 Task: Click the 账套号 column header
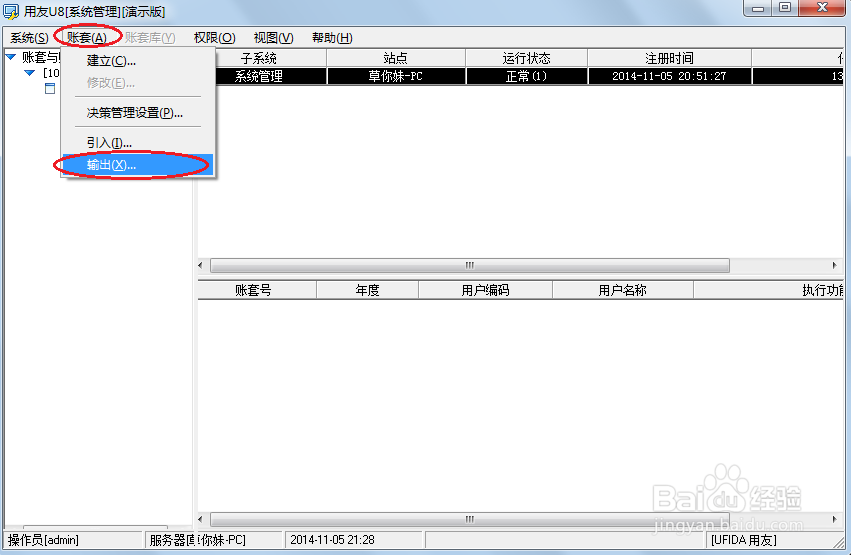click(257, 290)
